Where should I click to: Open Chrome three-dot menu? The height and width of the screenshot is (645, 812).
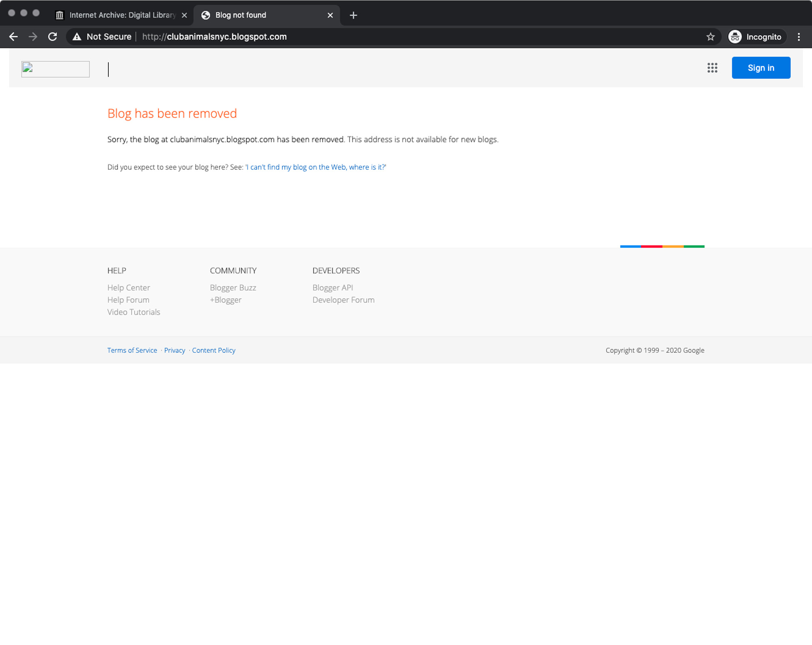coord(799,37)
